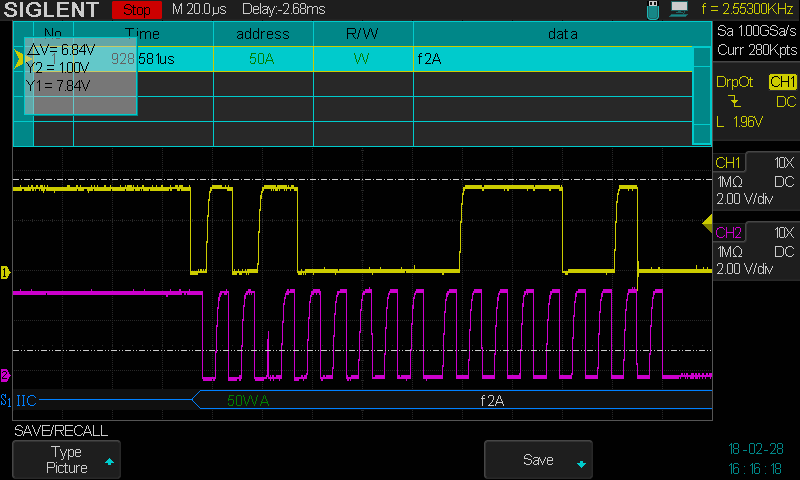The image size is (800, 480).
Task: Open the Save softkey menu
Action: [538, 460]
